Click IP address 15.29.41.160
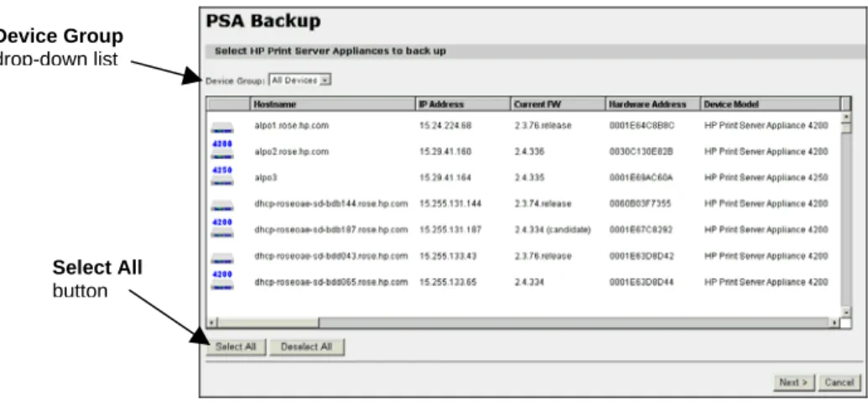 tap(445, 152)
